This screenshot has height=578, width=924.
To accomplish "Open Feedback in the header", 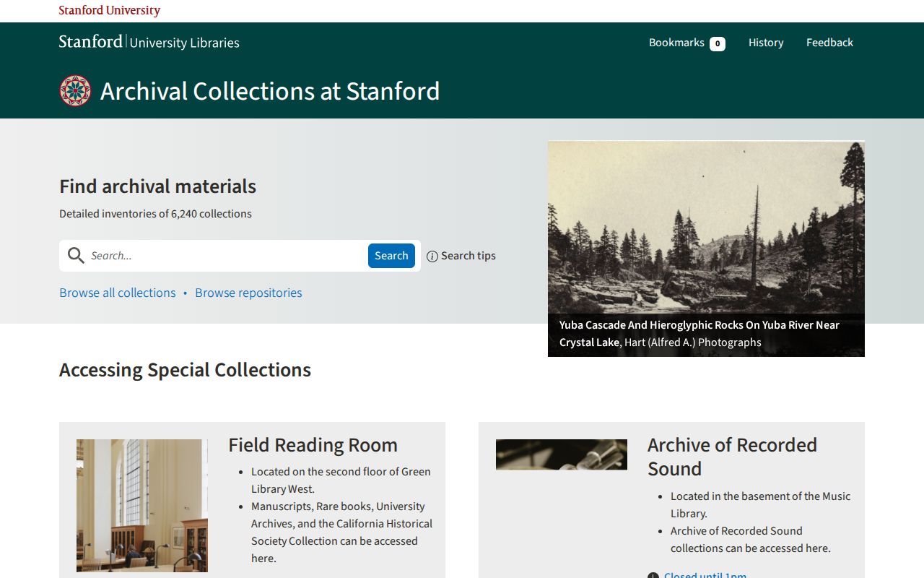I will [829, 43].
